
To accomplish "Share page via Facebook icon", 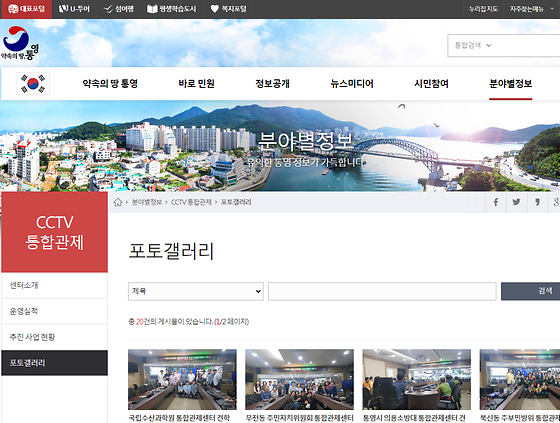I will tap(496, 202).
